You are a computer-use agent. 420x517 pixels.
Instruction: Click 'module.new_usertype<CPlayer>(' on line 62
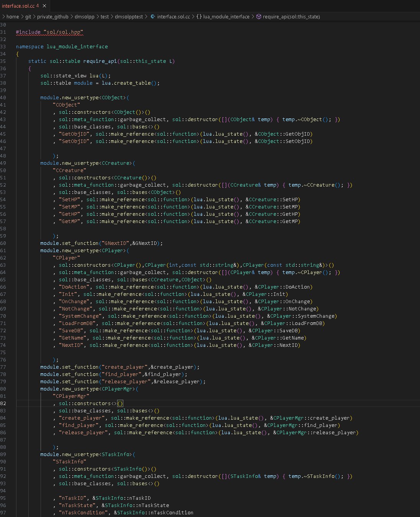pyautogui.click(x=85, y=250)
